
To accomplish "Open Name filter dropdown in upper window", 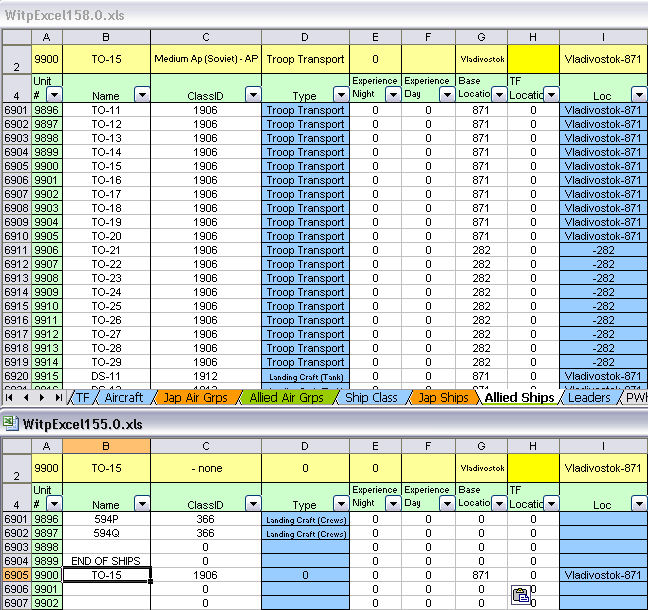I will coord(142,95).
